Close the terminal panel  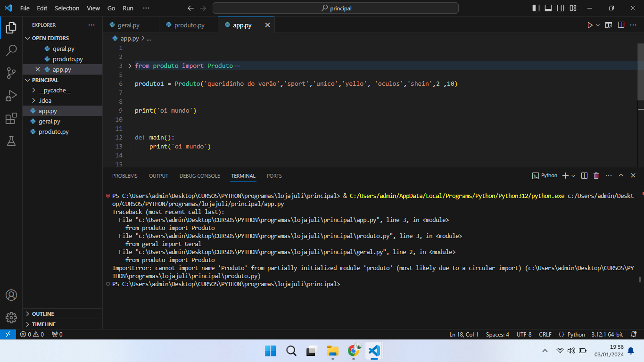tap(633, 175)
